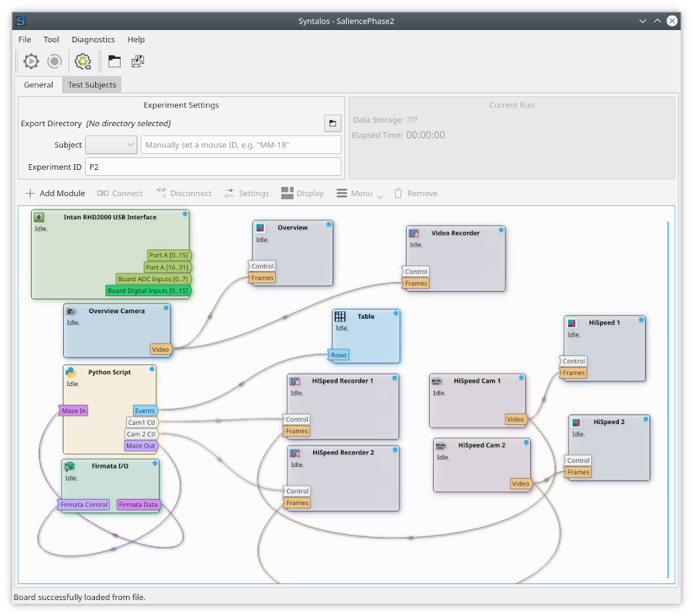
Task: Click the Disconnect button
Action: (184, 193)
